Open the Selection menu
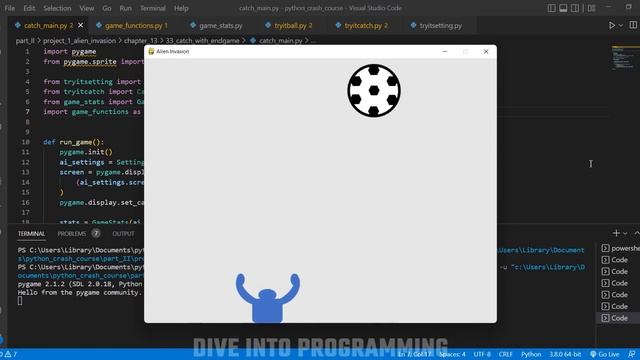This screenshot has height=360, width=640. pos(57,8)
